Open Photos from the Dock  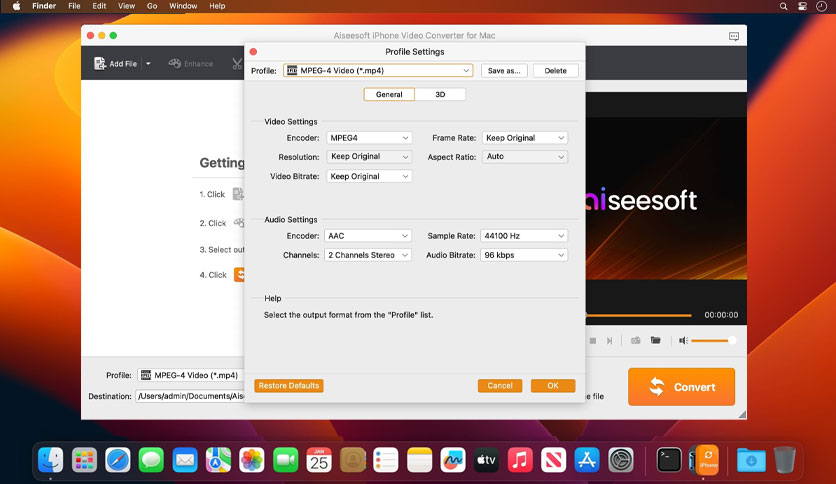click(x=252, y=459)
